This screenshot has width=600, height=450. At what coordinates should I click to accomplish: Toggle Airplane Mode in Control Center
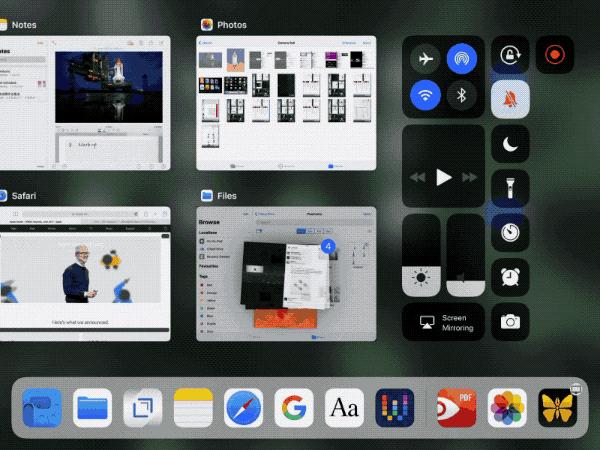(x=425, y=59)
